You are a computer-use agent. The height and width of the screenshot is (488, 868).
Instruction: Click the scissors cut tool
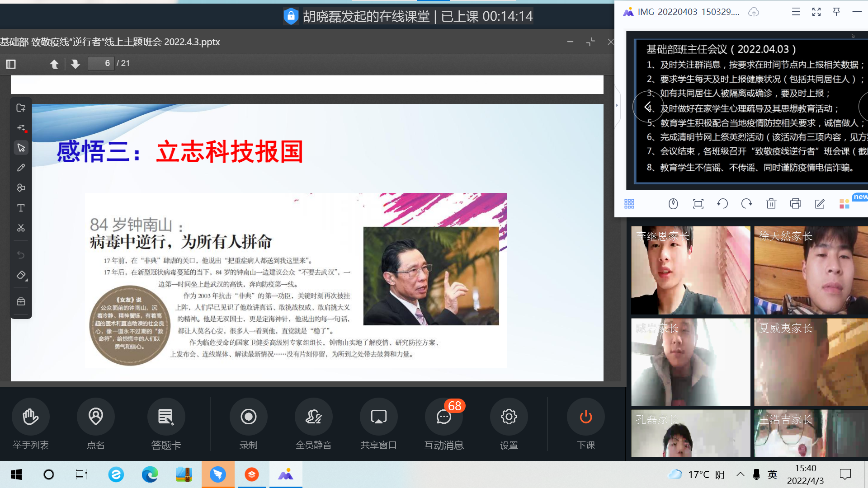(x=21, y=228)
